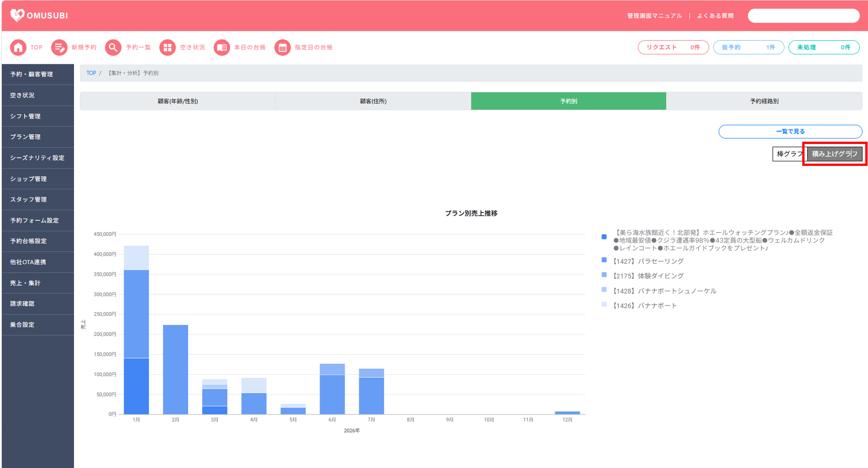868x468 pixels.
Task: Open 空き状況 in the sidebar
Action: point(38,95)
